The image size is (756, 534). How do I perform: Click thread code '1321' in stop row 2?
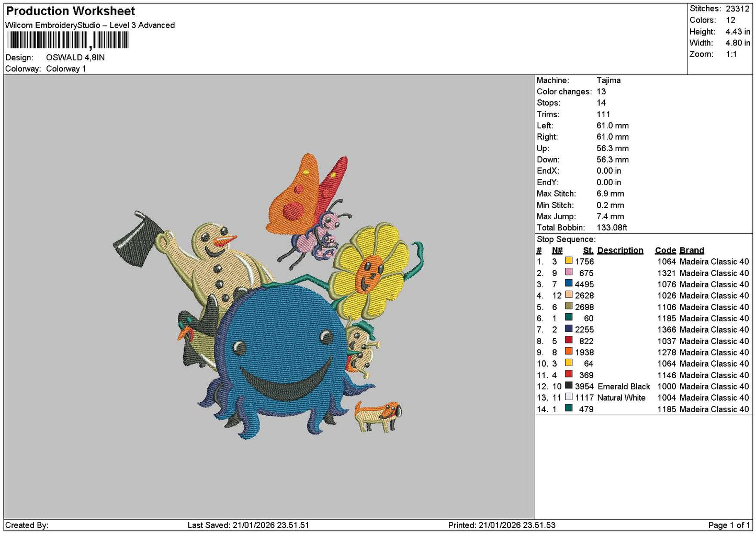(667, 273)
